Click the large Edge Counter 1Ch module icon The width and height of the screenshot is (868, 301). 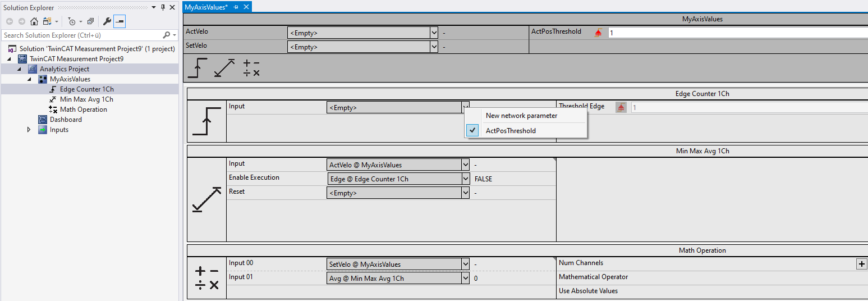click(x=206, y=121)
